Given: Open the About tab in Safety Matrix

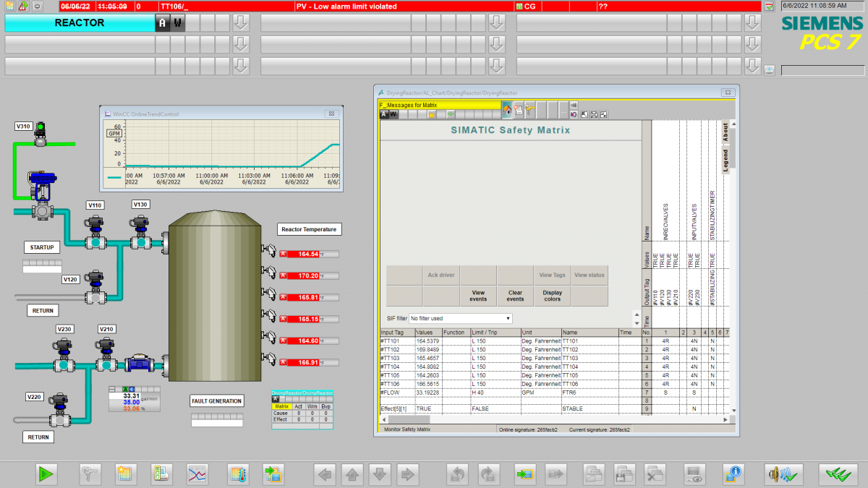Looking at the screenshot, I should [726, 133].
